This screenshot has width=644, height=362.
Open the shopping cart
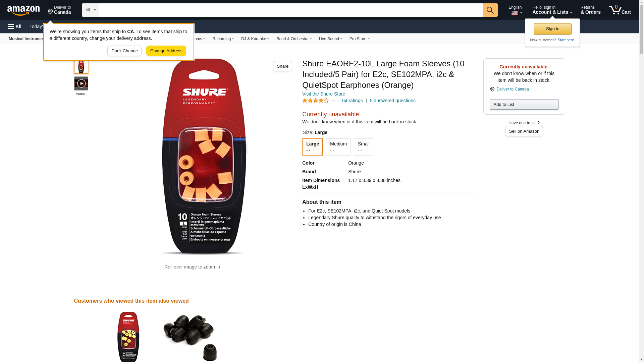tap(620, 10)
